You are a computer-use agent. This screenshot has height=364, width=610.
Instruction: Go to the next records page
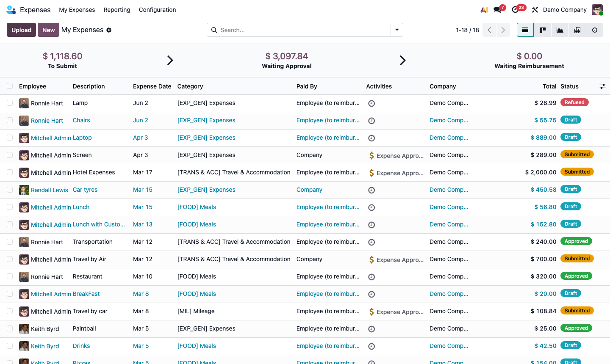tap(503, 30)
